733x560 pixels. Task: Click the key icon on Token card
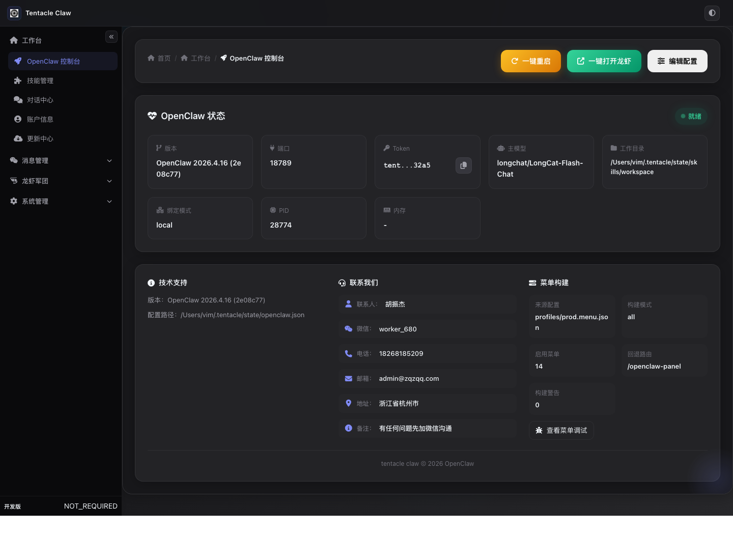[386, 148]
